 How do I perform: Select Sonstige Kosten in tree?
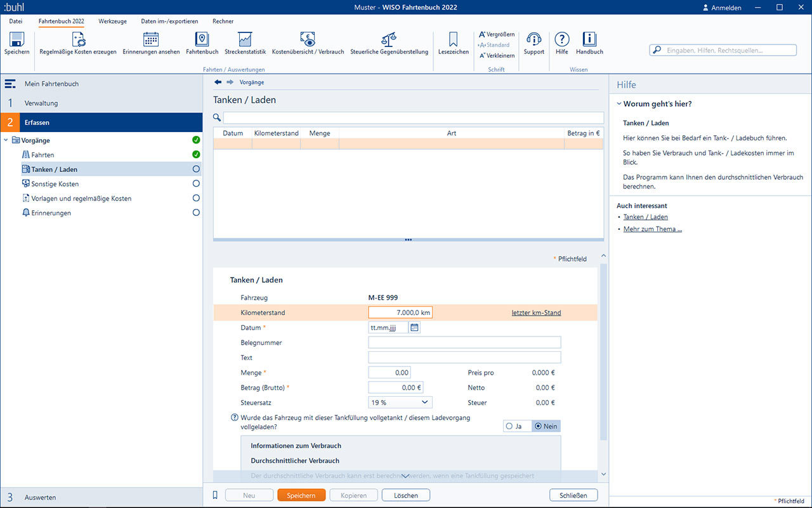(x=55, y=184)
